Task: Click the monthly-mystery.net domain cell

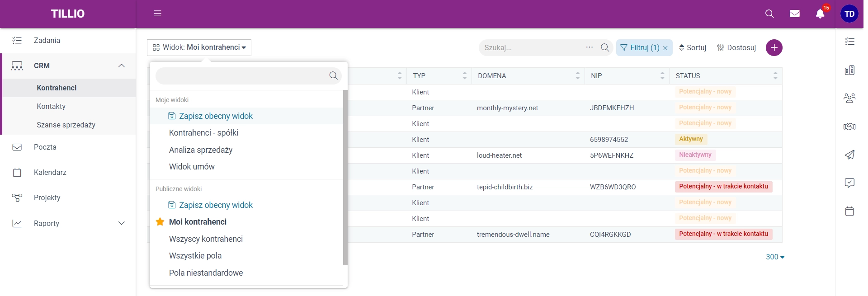Action: 507,108
